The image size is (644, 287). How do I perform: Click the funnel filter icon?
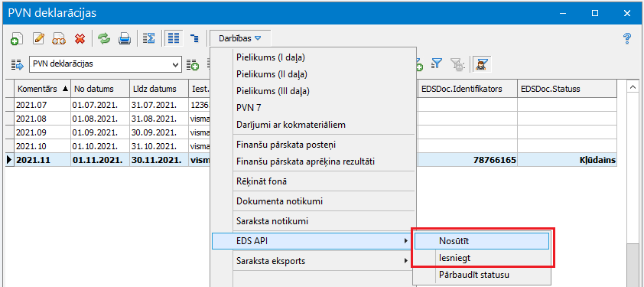click(437, 64)
